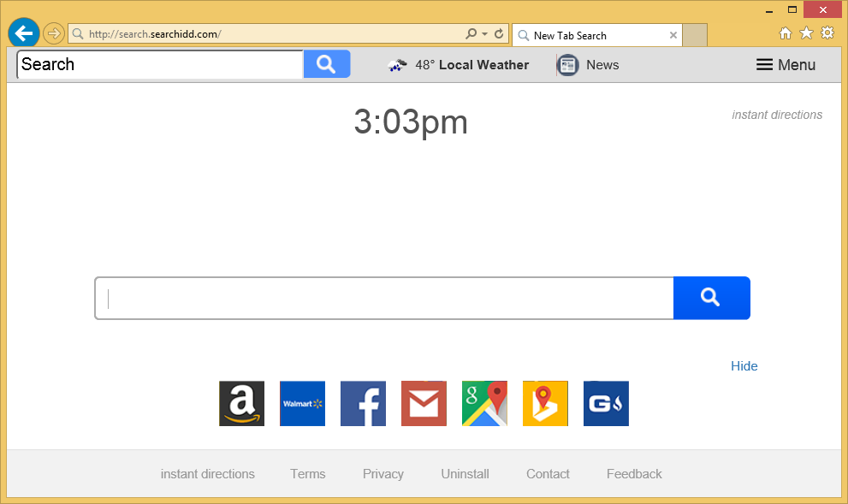Open the browser Home icon
The height and width of the screenshot is (504, 848).
tap(786, 33)
